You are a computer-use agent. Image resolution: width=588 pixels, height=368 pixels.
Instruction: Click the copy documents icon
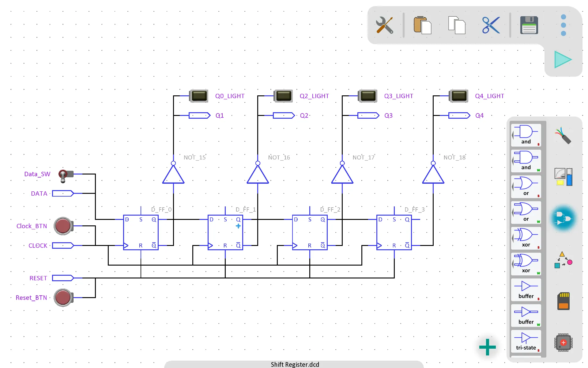[x=457, y=25]
